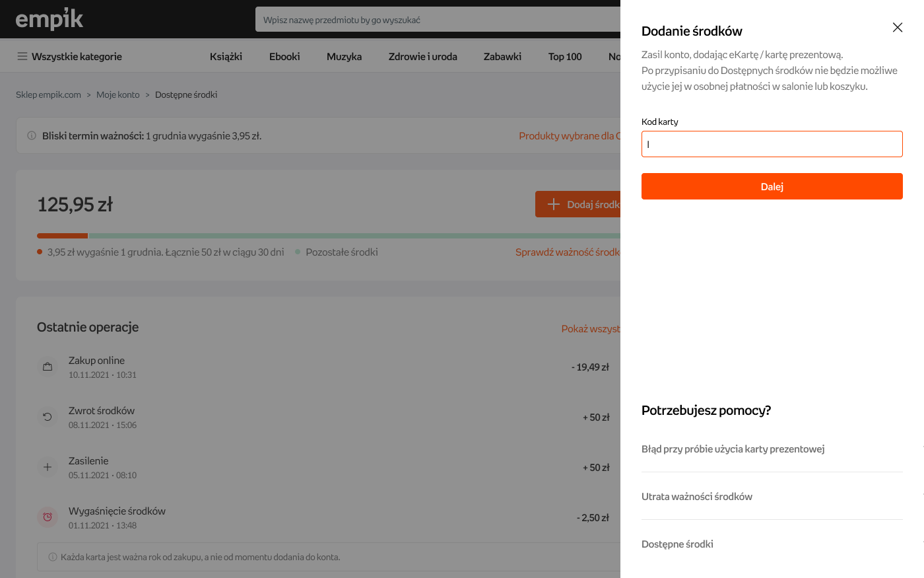Click the shopping bag icon for Zakup online
The width and height of the screenshot is (924, 578).
click(48, 367)
